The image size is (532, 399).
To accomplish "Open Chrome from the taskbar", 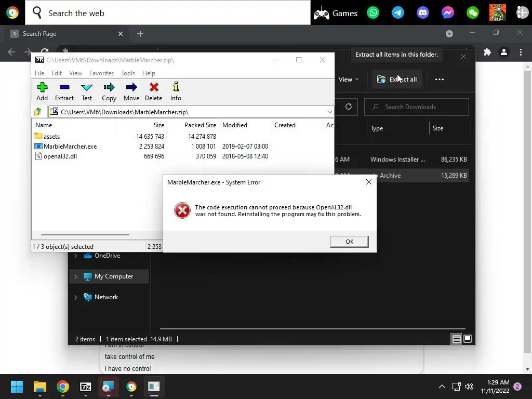I will pyautogui.click(x=63, y=387).
